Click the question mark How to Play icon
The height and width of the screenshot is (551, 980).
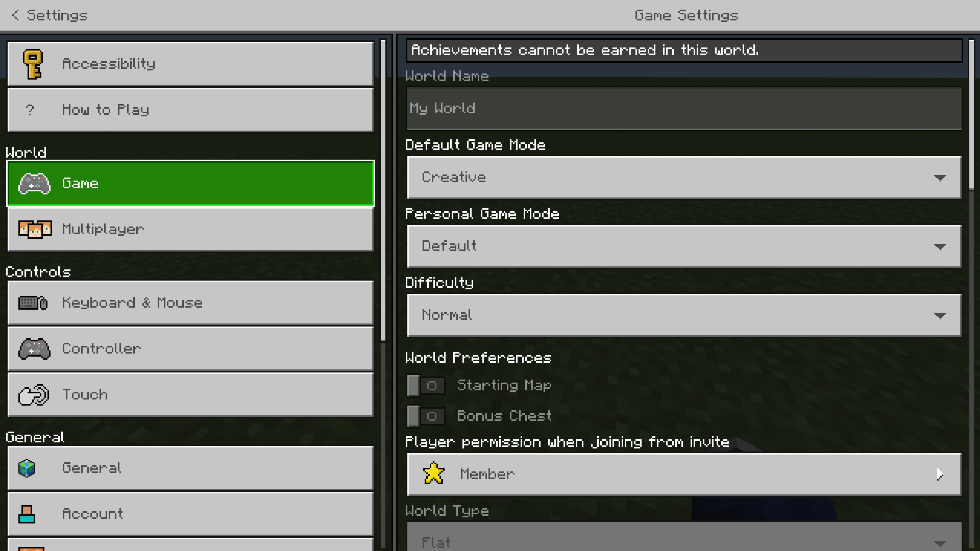coord(30,110)
